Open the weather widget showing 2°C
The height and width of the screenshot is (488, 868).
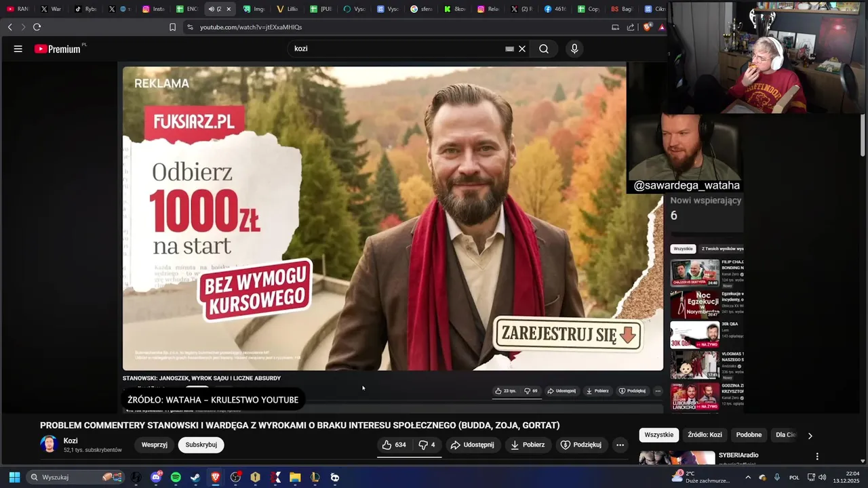coord(701,477)
